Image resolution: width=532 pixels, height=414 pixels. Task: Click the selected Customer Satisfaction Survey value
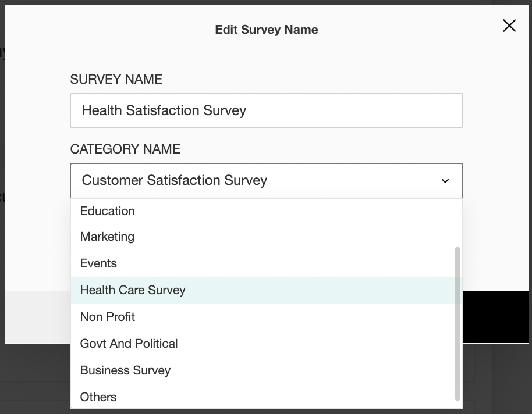[x=175, y=180]
